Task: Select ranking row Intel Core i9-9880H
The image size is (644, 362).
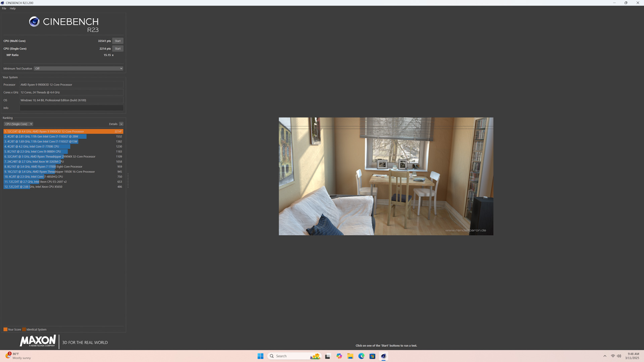Action: click(x=63, y=152)
